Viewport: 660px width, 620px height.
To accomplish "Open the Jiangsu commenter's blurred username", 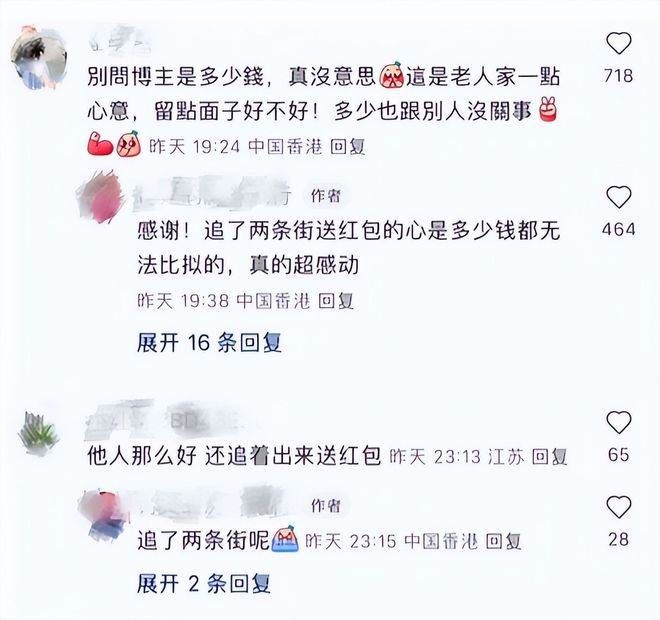I will (x=162, y=419).
